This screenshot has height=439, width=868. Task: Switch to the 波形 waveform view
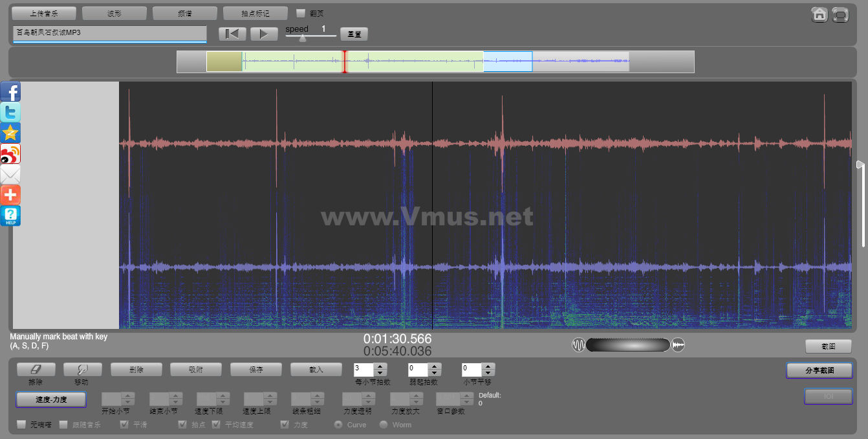click(x=114, y=13)
